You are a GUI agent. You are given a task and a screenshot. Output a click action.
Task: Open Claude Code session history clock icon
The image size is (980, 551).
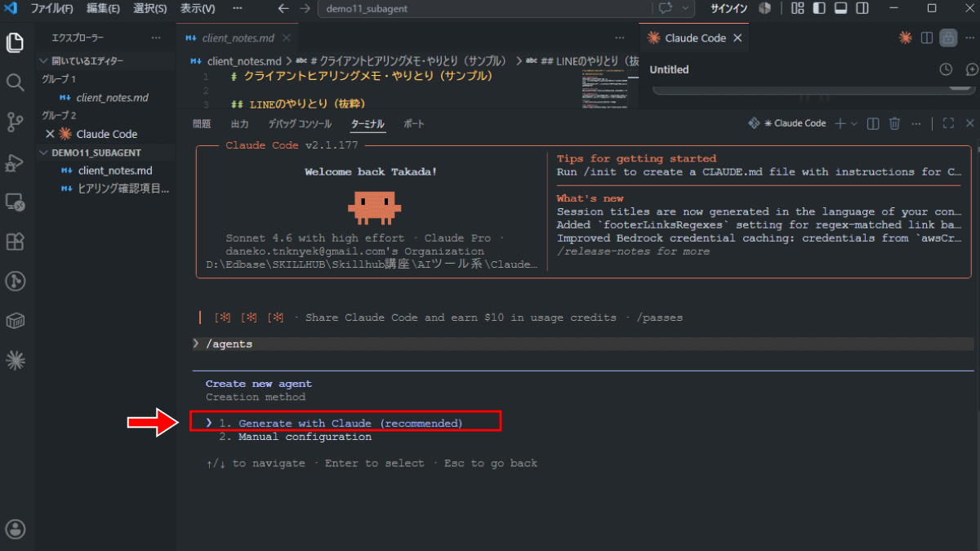946,69
